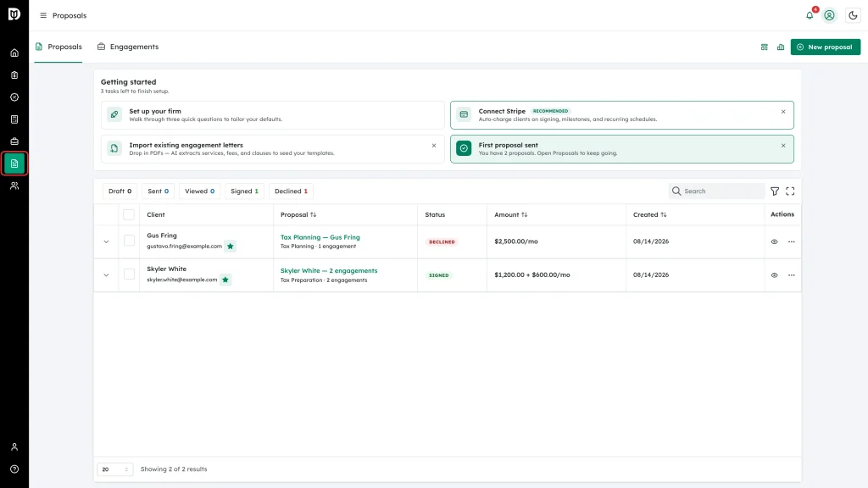Click the star next to Skyler White's email
This screenshot has width=868, height=488.
pos(225,280)
